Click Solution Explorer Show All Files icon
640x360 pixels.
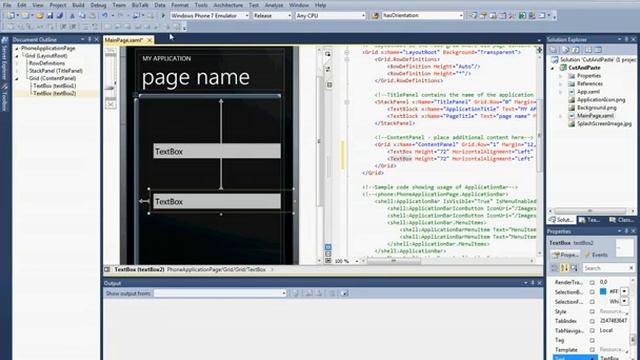click(567, 50)
